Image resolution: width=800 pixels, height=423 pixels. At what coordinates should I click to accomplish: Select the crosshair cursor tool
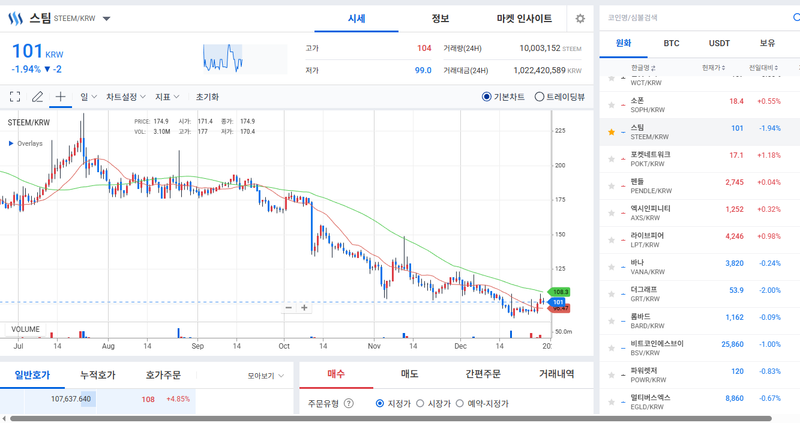pyautogui.click(x=60, y=97)
